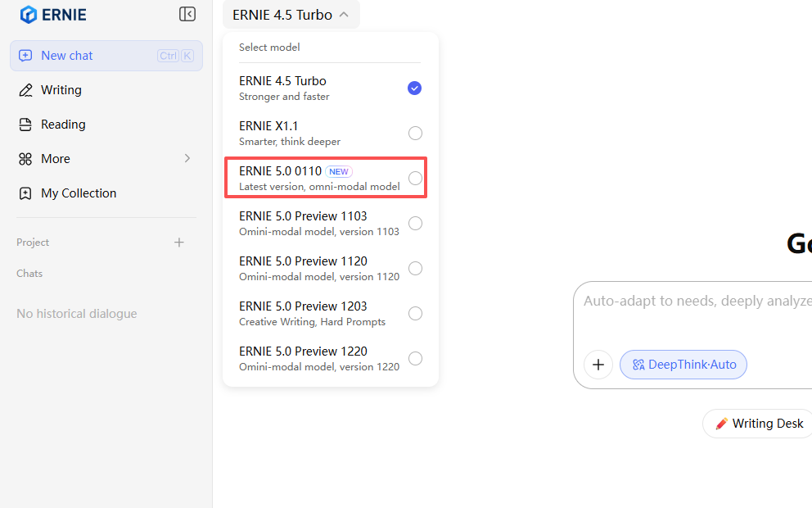Screen dimensions: 812x508
Task: Open the Writing Desk shortcut
Action: (759, 424)
